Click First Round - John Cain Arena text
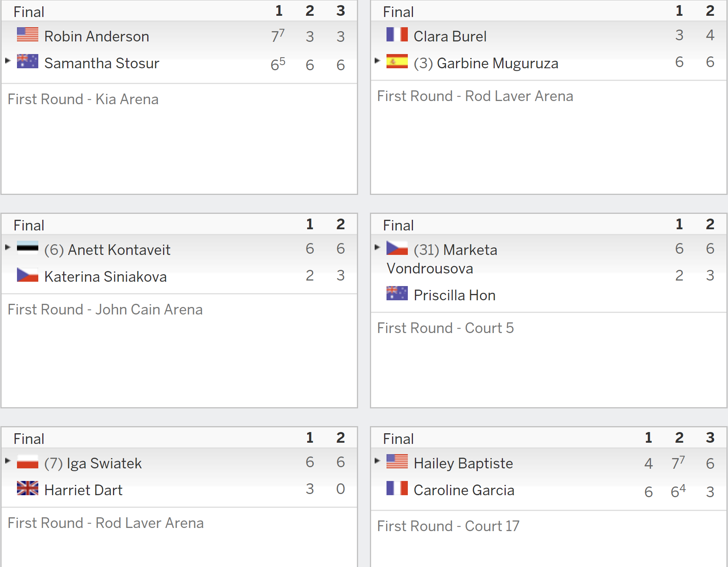 point(105,310)
